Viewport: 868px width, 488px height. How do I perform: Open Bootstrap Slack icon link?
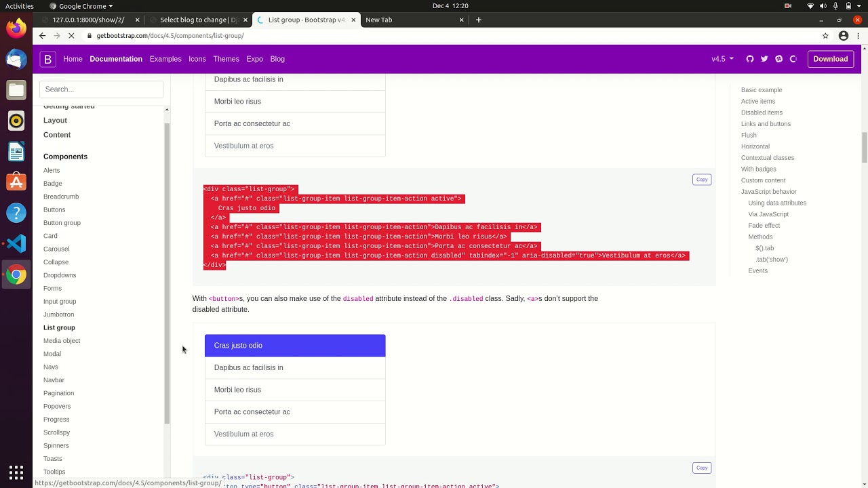[x=778, y=59]
